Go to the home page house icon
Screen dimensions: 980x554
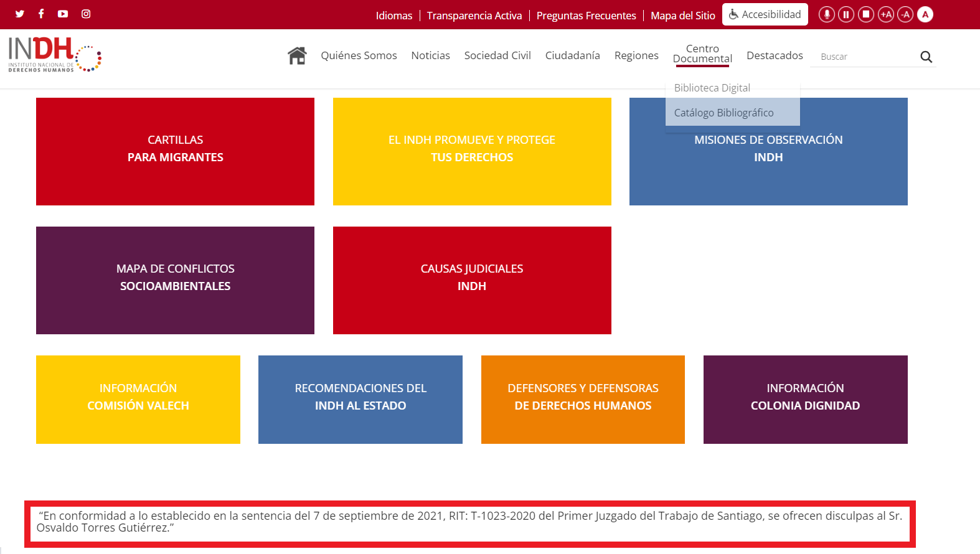[x=298, y=55]
